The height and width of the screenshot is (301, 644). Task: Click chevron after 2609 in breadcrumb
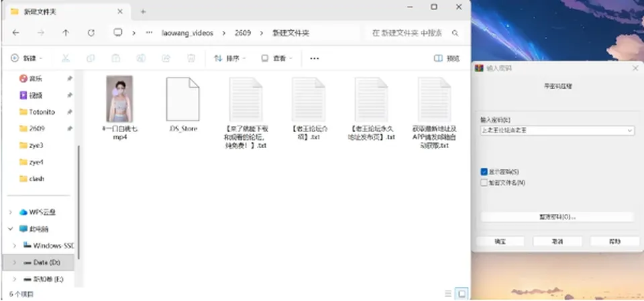point(261,34)
